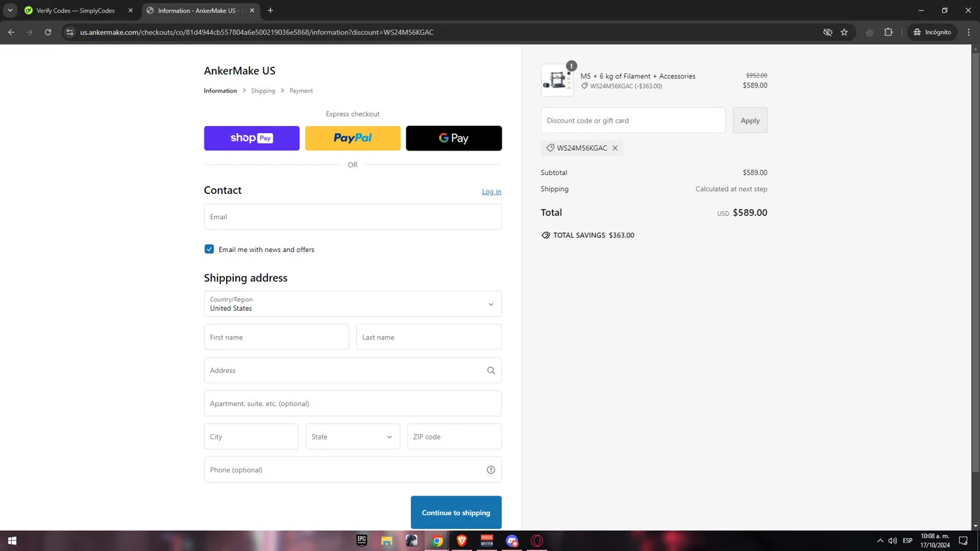This screenshot has height=551, width=980.
Task: Open File Explorer from the taskbar
Action: point(387,541)
